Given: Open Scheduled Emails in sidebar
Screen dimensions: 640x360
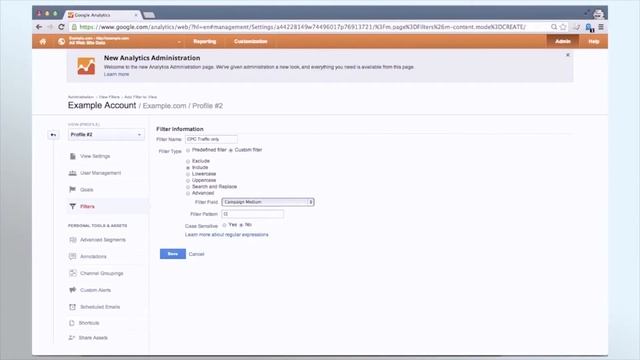Looking at the screenshot, I should (100, 307).
